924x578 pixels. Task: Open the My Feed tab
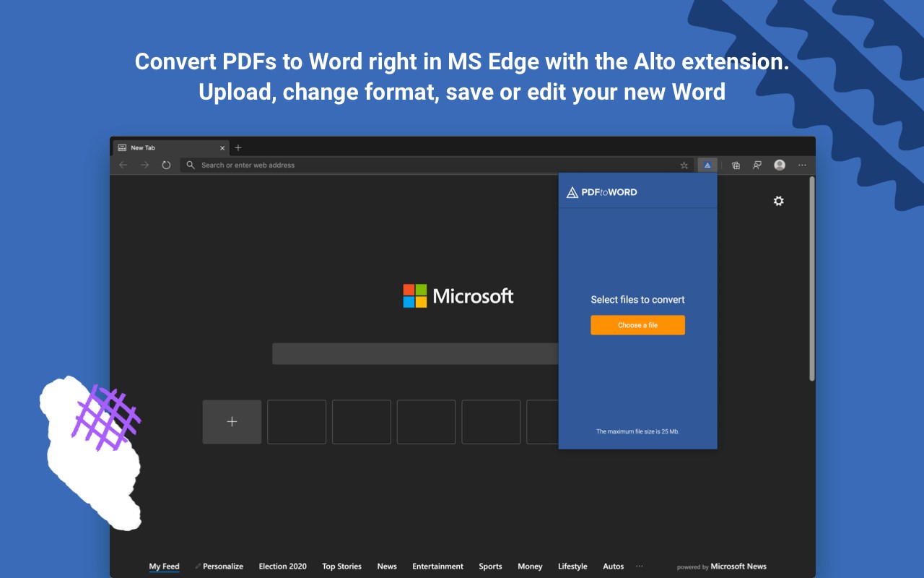[164, 566]
